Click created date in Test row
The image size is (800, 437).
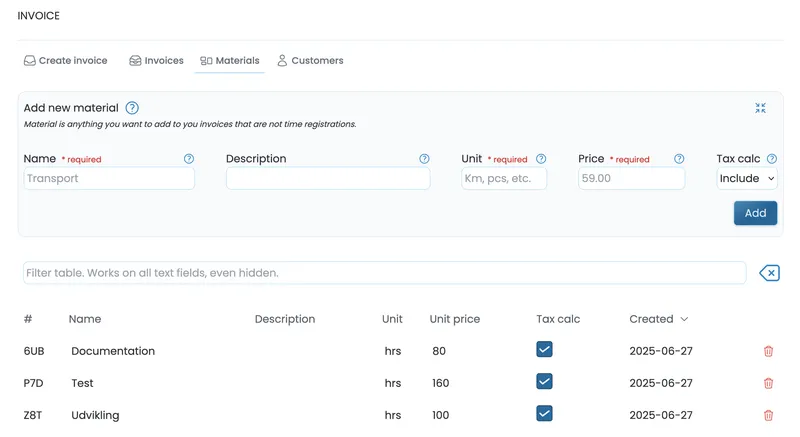tap(661, 383)
